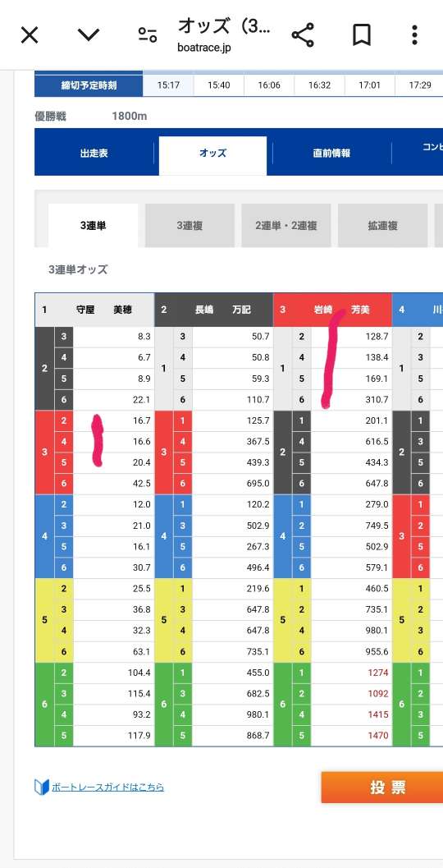Close the browser tab with X icon

[30, 35]
